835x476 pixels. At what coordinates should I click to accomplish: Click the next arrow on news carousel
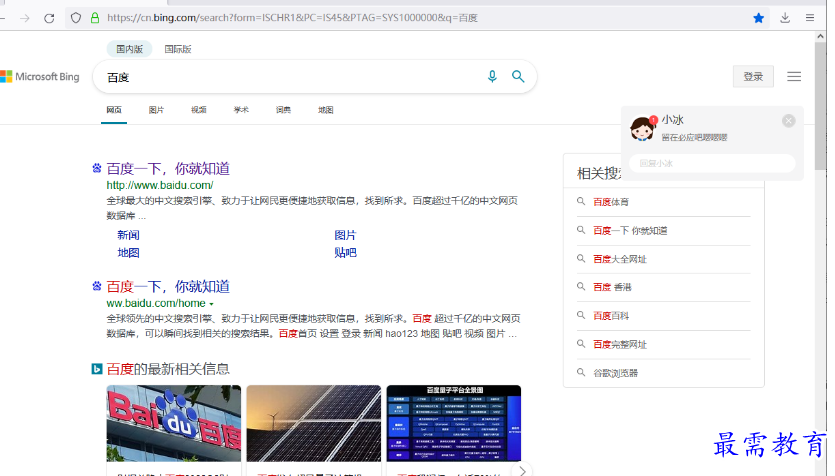pos(520,470)
